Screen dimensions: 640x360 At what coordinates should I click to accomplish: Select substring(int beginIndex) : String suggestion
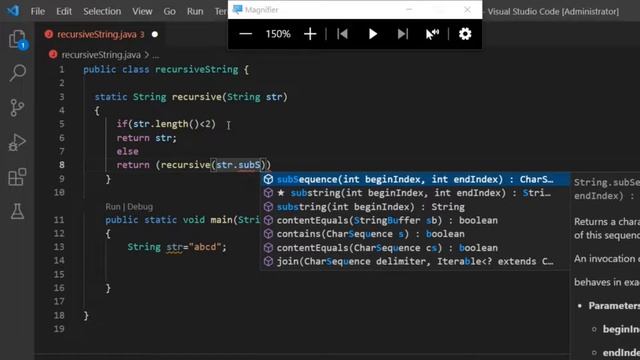(x=414, y=207)
